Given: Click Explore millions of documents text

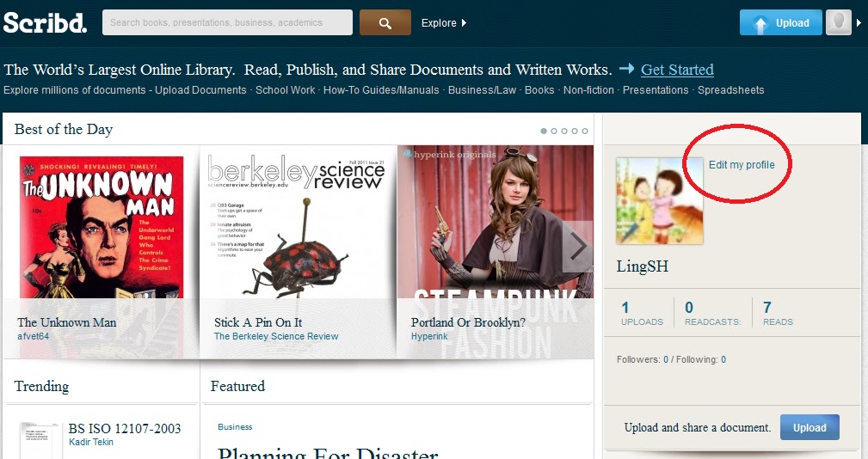Looking at the screenshot, I should [x=75, y=90].
